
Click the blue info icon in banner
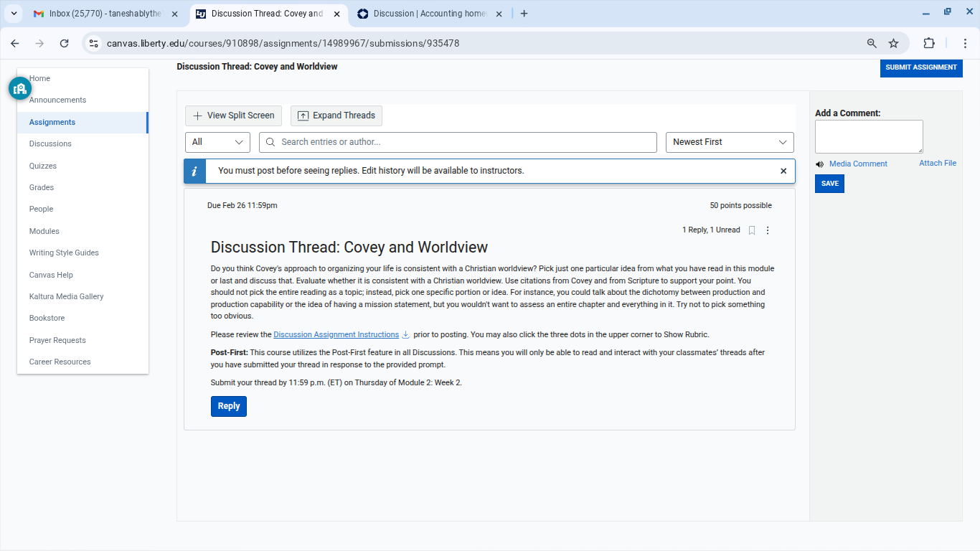(x=195, y=171)
